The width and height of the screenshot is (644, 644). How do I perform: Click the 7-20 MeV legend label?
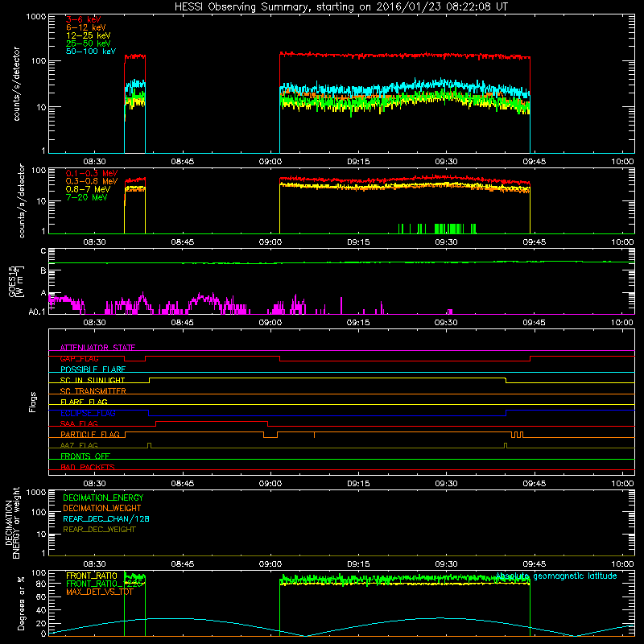click(x=87, y=197)
